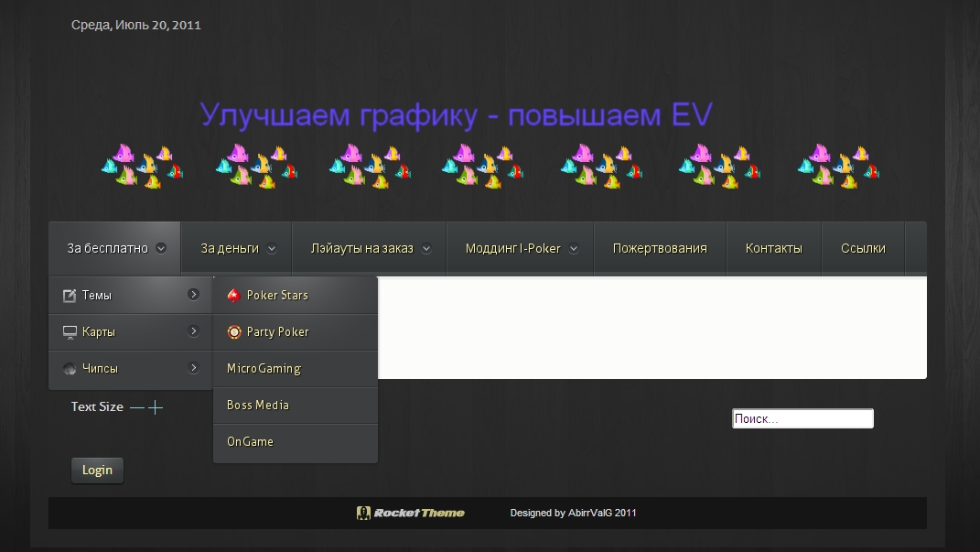Expand Лэйауты на заказ dropdown arrow
Image resolution: width=980 pixels, height=552 pixels.
click(426, 248)
